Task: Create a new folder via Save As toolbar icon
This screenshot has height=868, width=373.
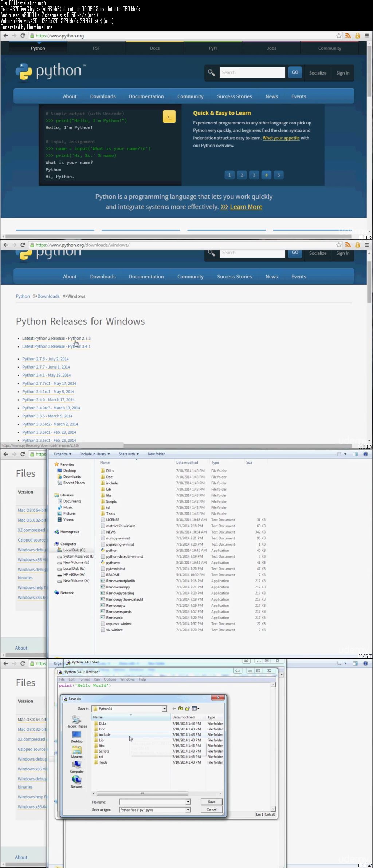Action: click(187, 708)
